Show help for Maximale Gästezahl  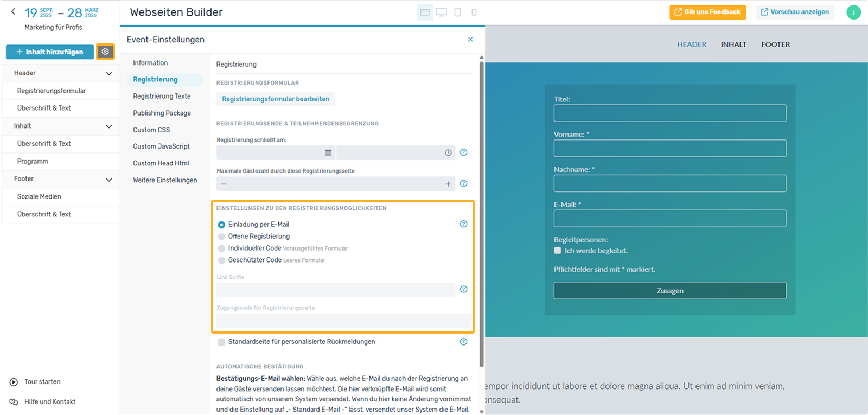coord(463,183)
